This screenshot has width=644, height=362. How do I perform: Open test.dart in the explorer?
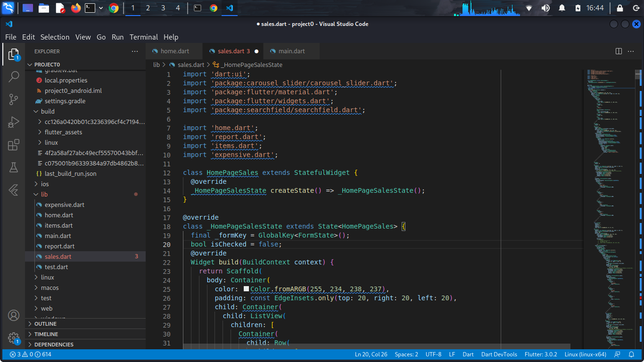pyautogui.click(x=85, y=267)
